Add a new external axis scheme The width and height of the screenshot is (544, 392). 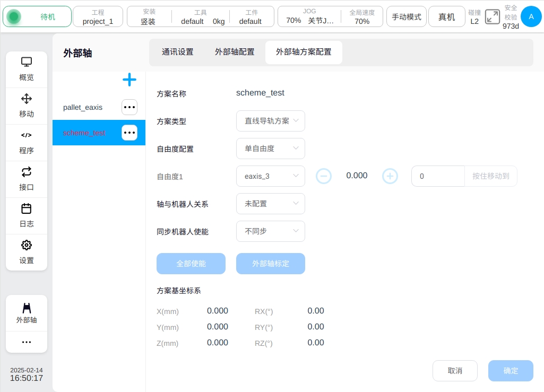coord(129,80)
